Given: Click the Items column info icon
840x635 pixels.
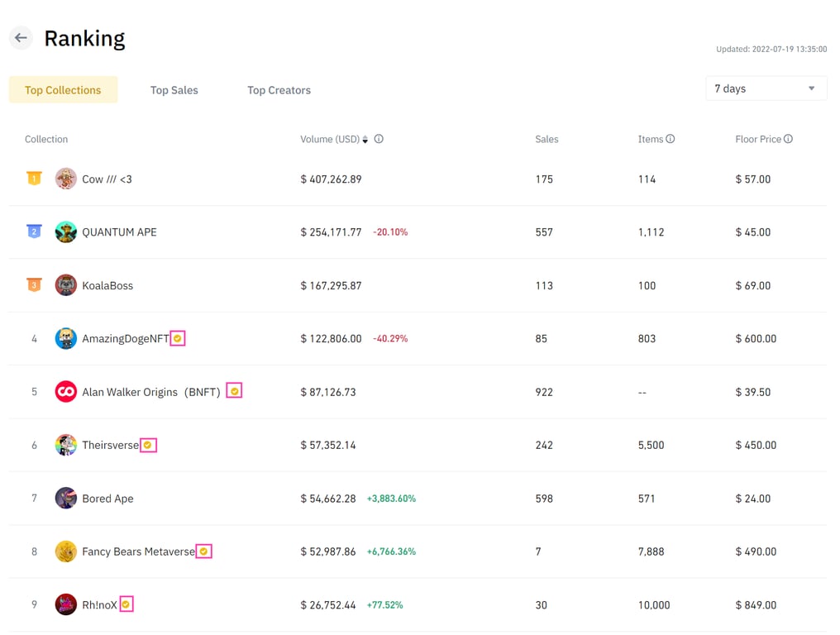Looking at the screenshot, I should point(672,139).
